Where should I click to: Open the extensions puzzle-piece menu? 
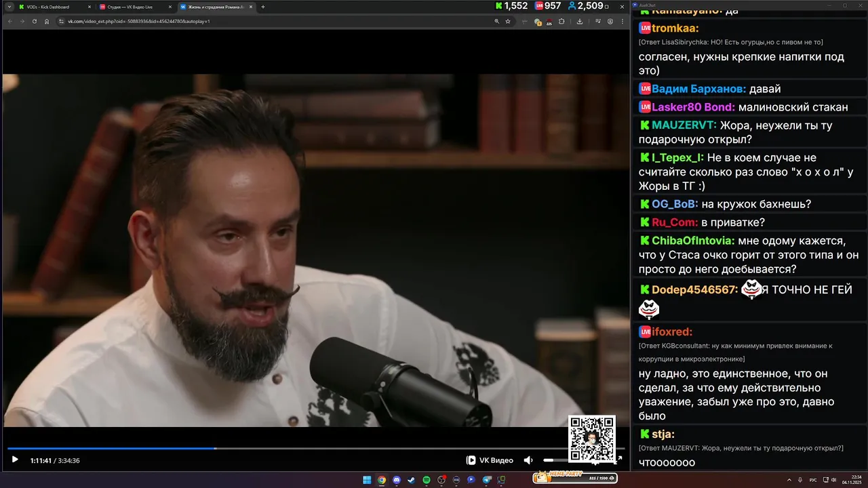click(561, 21)
